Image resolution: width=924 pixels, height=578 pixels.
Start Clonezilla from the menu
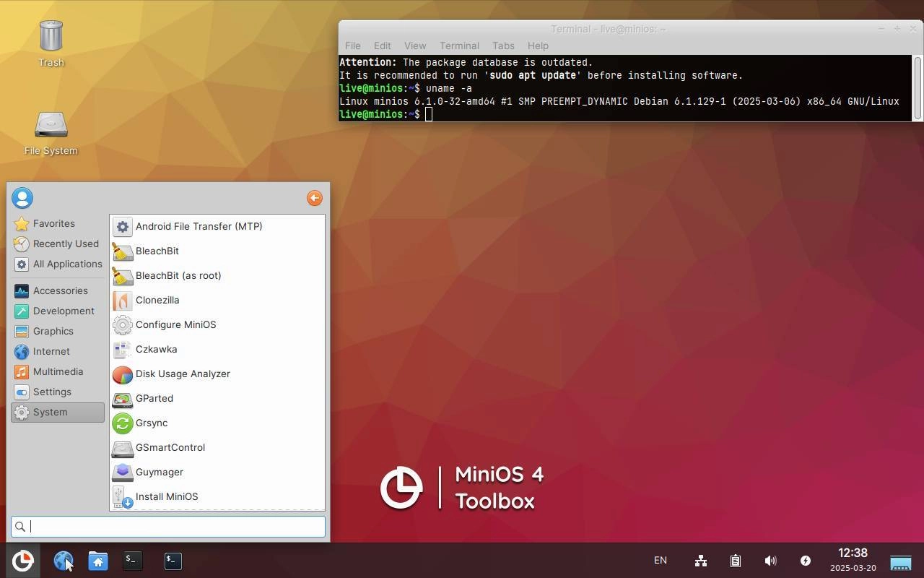(x=217, y=300)
